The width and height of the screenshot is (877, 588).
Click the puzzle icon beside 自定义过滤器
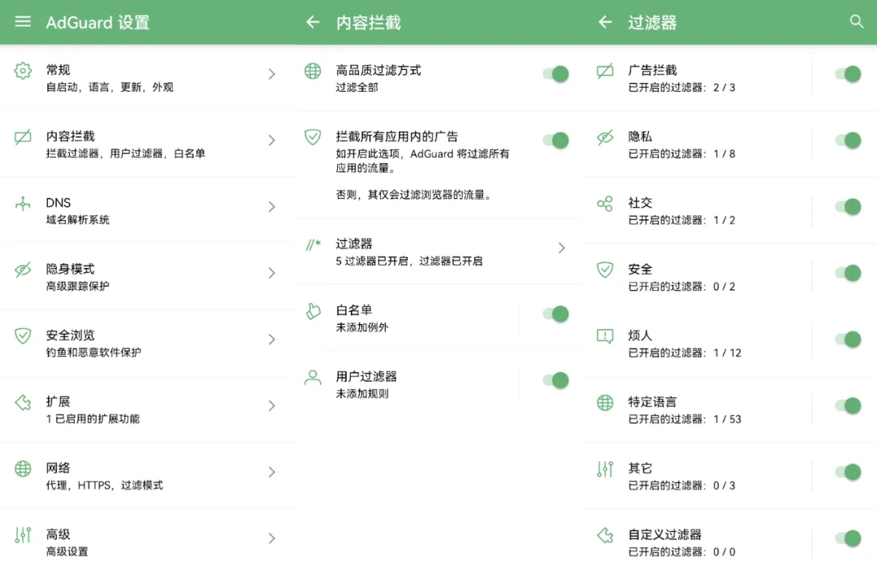click(605, 535)
